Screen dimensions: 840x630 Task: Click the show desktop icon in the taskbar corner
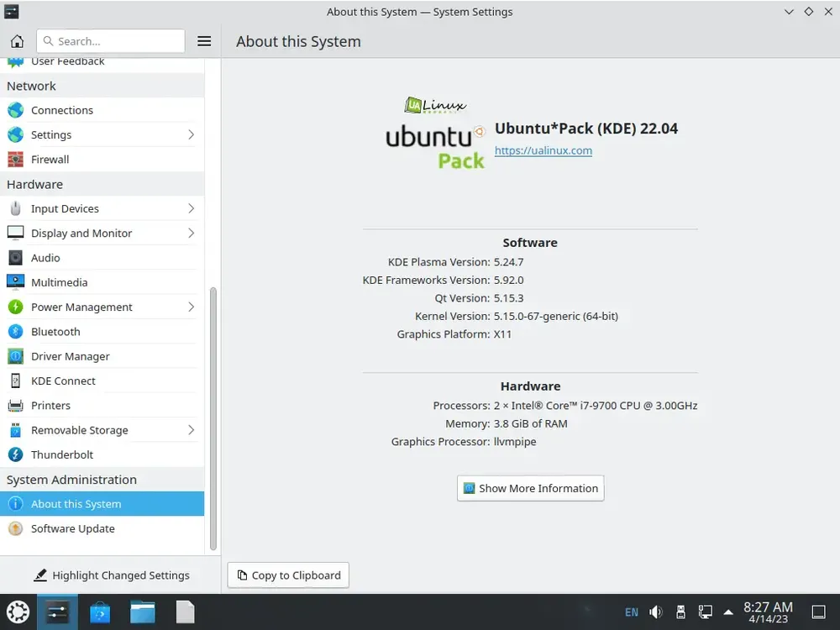pos(818,612)
